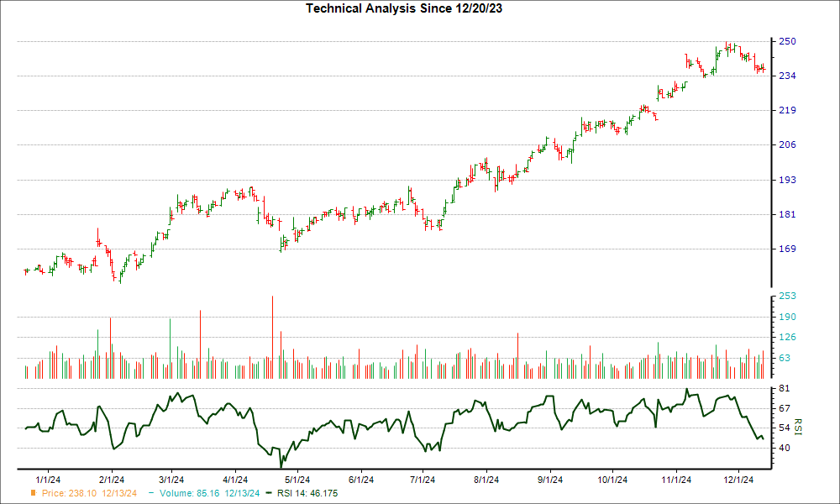Click the 8/1/24 date label

[486, 480]
